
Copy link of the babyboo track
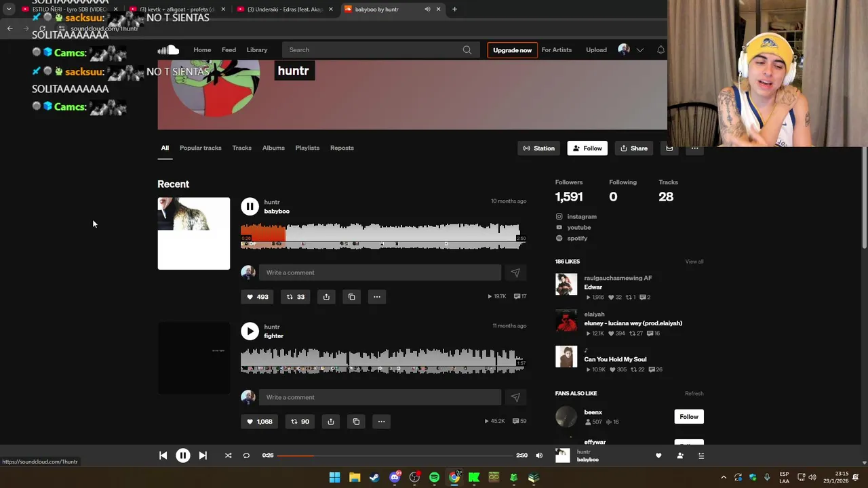[351, 296]
